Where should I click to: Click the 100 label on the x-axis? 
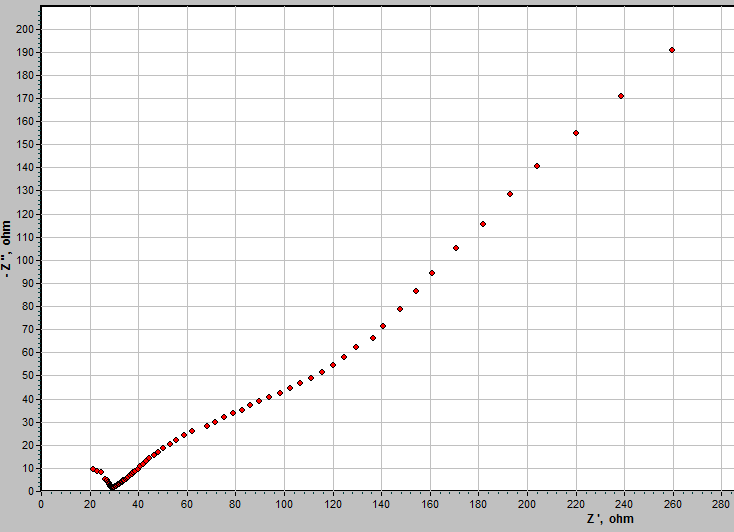[284, 504]
